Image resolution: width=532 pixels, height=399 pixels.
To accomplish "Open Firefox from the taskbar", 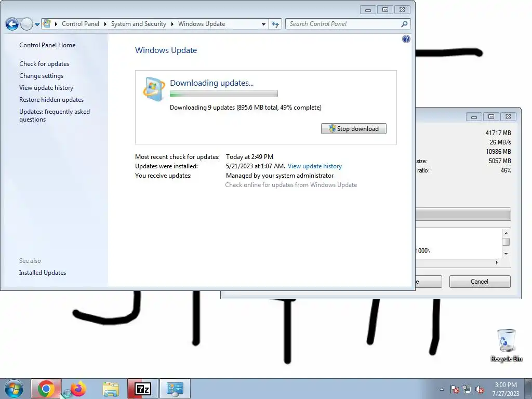I will (x=78, y=389).
